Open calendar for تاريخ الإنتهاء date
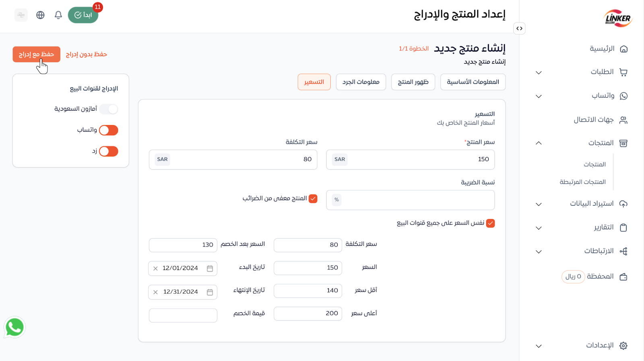644x361 pixels. [210, 292]
